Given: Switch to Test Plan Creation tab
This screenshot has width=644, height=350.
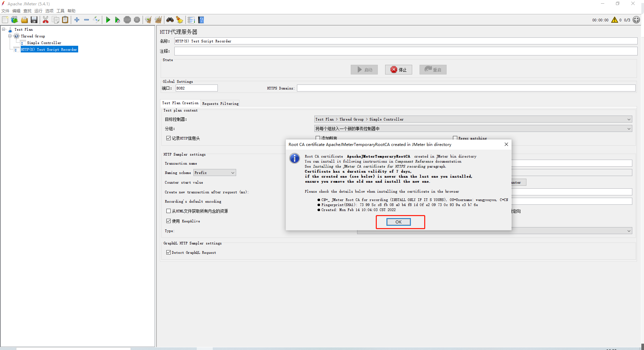Looking at the screenshot, I should pos(180,103).
